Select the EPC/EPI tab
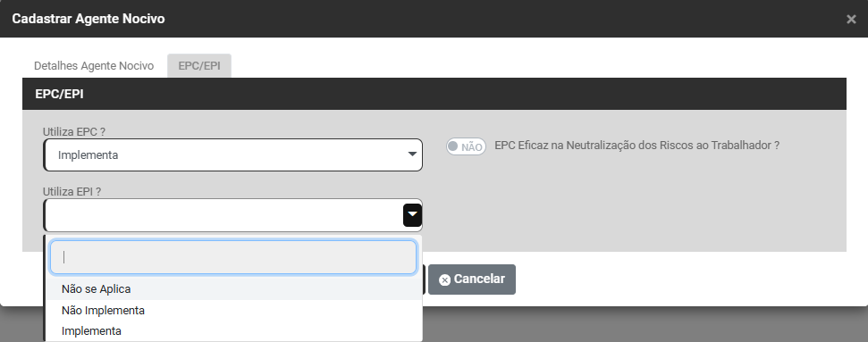Image resolution: width=868 pixels, height=342 pixels. (x=199, y=66)
